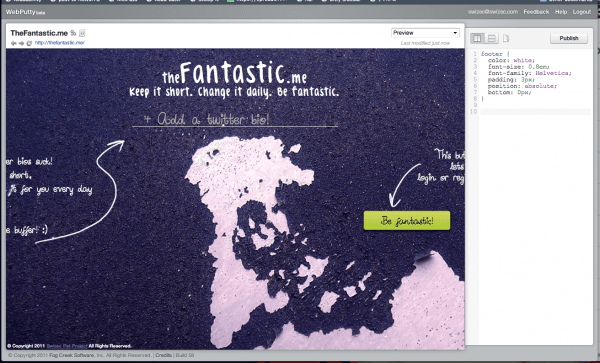This screenshot has width=600, height=363.
Task: Open the Preview dropdown
Action: click(425, 33)
